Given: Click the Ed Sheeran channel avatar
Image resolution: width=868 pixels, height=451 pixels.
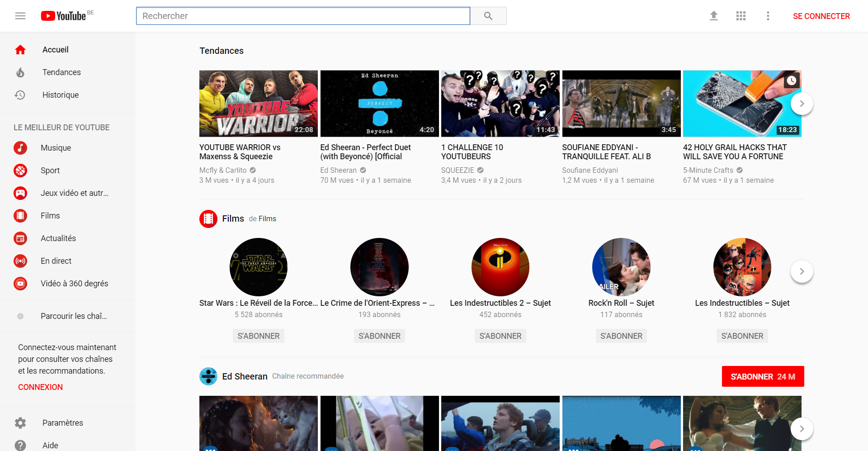Looking at the screenshot, I should [208, 376].
